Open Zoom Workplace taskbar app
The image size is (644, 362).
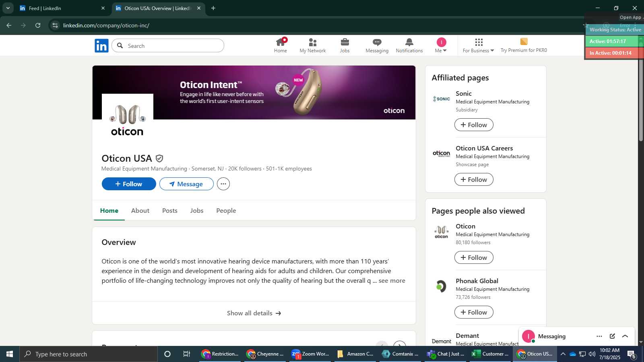310,354
